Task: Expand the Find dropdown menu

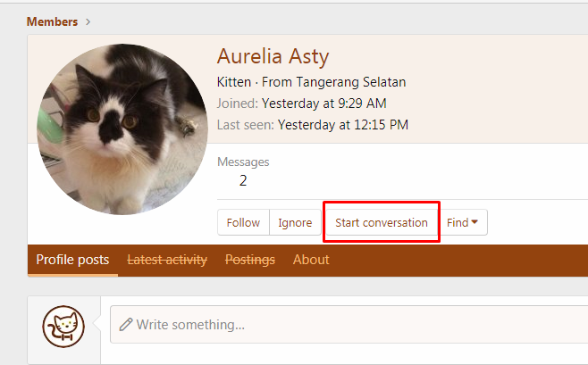Action: [462, 222]
